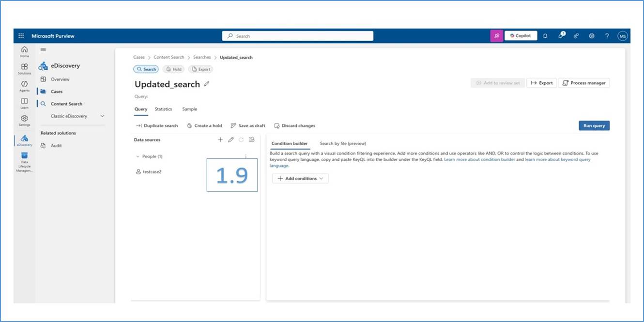Switch to the Sample tab

tap(189, 109)
